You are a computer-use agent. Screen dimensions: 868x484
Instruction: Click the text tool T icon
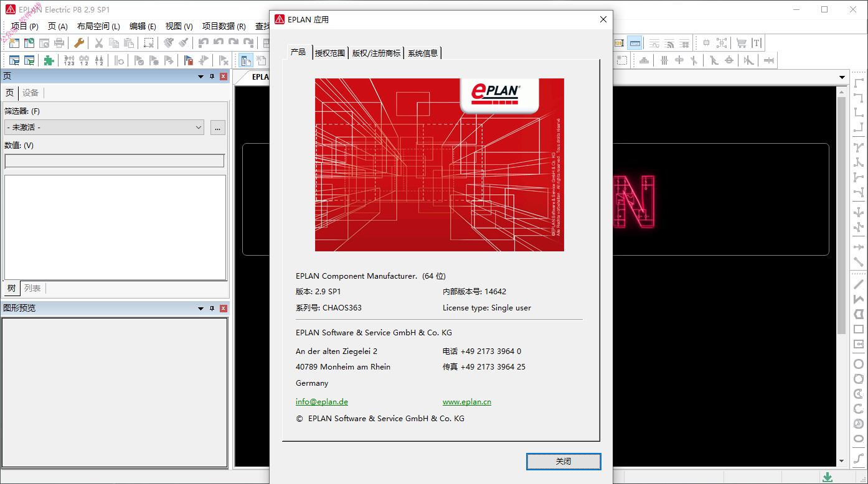tap(757, 43)
